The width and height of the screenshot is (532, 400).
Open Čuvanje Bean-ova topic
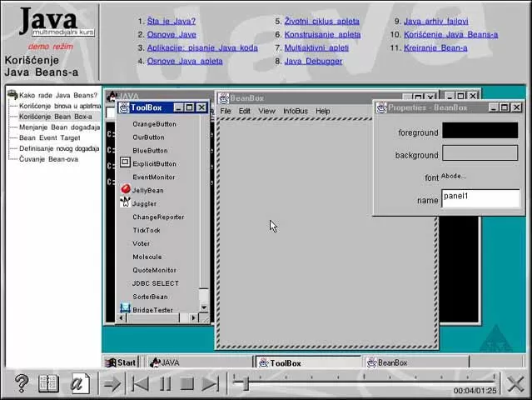[x=48, y=159]
